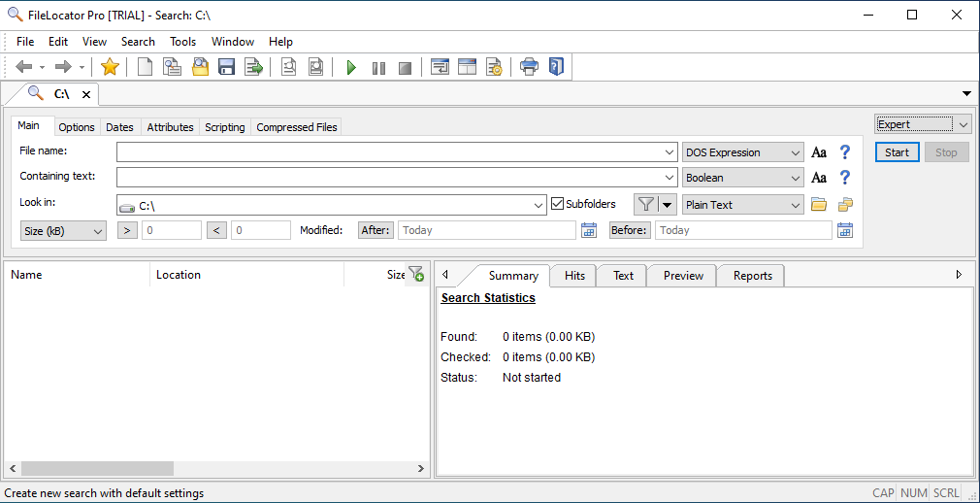
Task: Expand the Look in location dropdown arrow
Action: (x=539, y=205)
